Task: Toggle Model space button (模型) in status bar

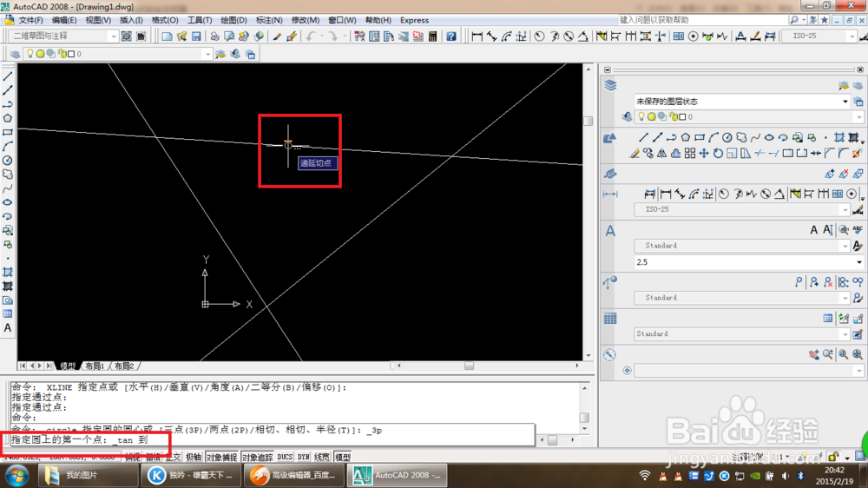Action: [343, 457]
